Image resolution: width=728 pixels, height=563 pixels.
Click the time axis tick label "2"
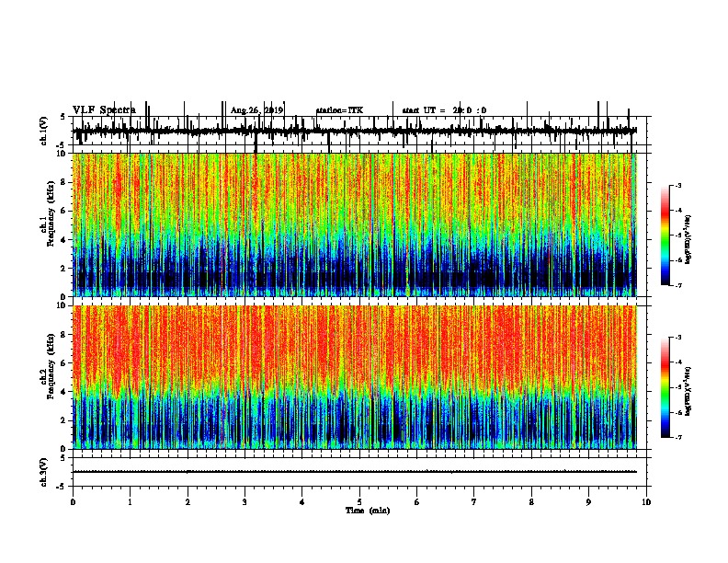(x=188, y=502)
